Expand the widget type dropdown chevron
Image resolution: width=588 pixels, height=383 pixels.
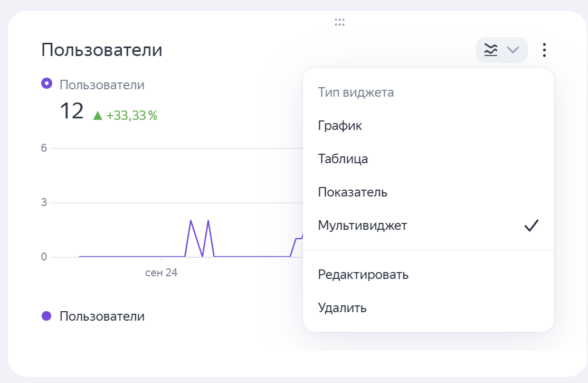(x=513, y=50)
